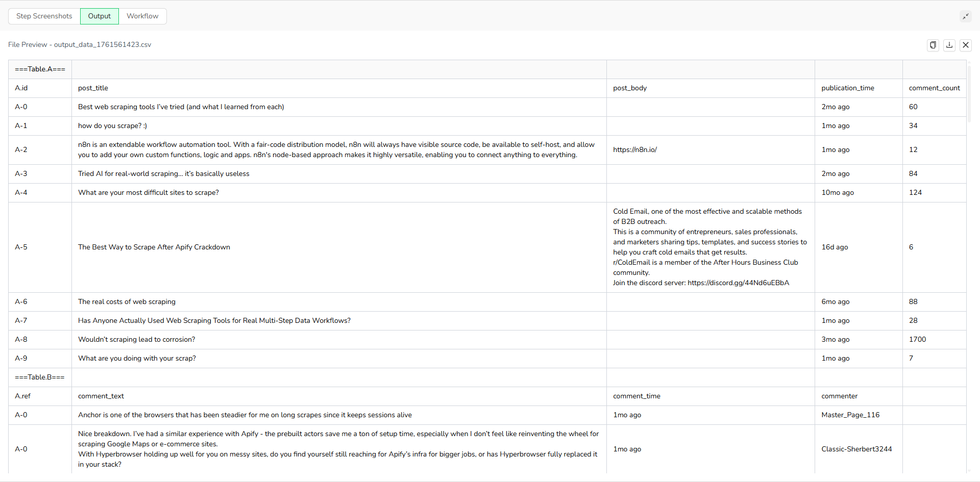The image size is (980, 482).
Task: Download the output_data CSV file
Action: click(949, 45)
